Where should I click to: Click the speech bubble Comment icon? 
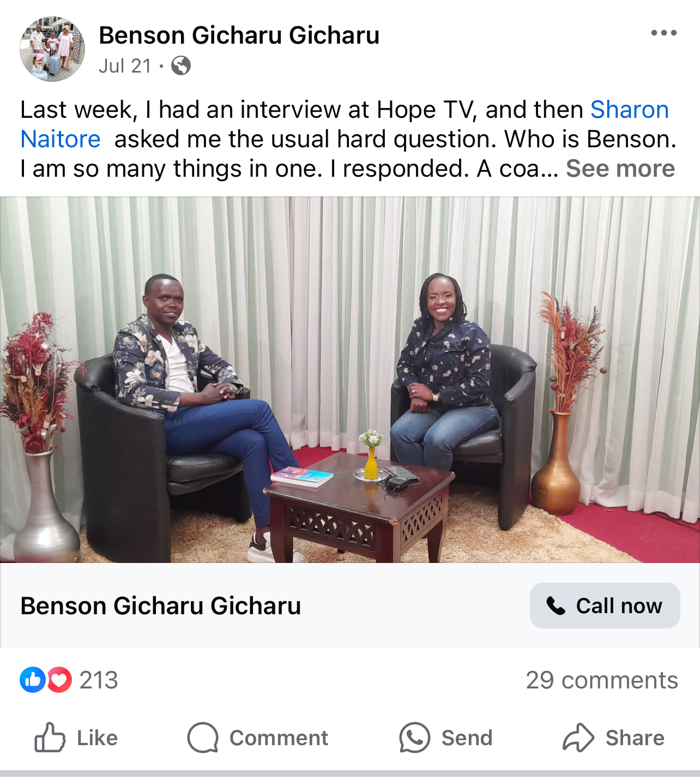tap(203, 738)
